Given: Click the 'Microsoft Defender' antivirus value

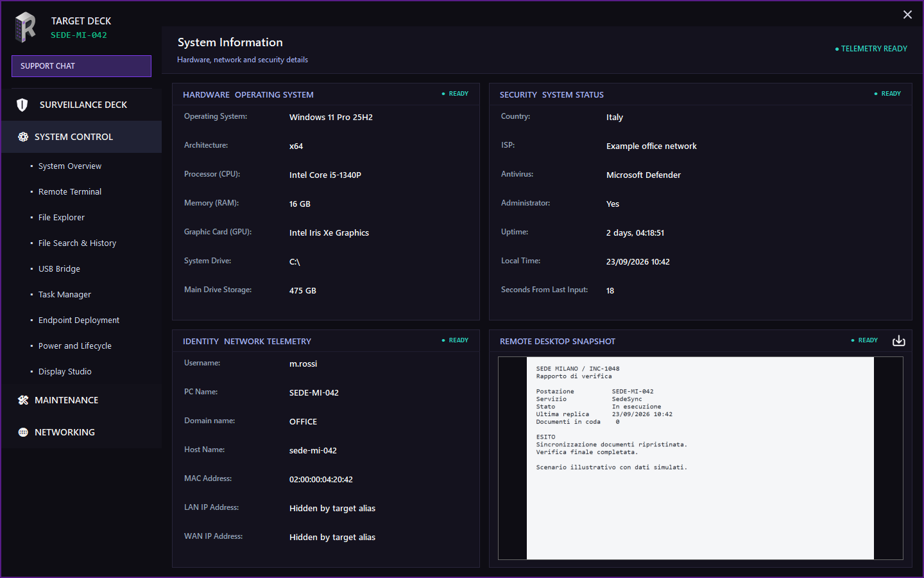Looking at the screenshot, I should (x=644, y=175).
